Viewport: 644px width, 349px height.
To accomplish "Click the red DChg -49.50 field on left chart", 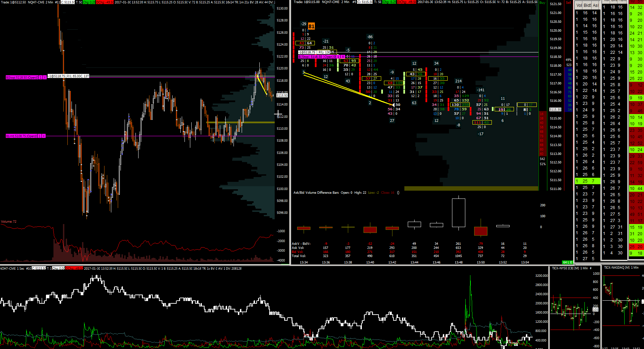I will (x=105, y=2).
